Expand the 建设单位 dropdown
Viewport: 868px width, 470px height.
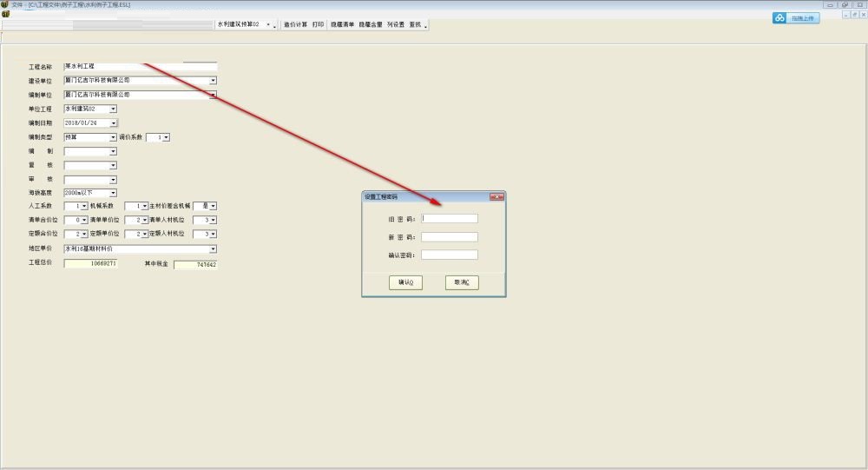coord(213,81)
